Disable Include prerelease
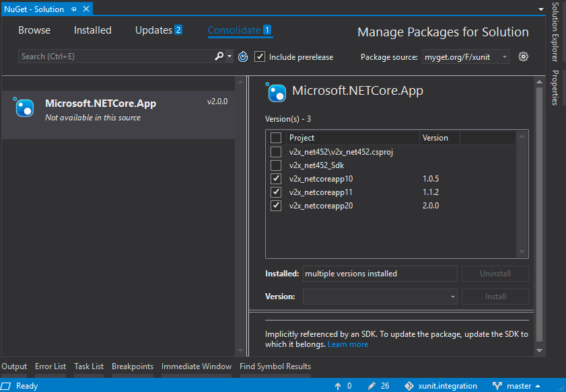The image size is (566, 392). pyautogui.click(x=260, y=56)
